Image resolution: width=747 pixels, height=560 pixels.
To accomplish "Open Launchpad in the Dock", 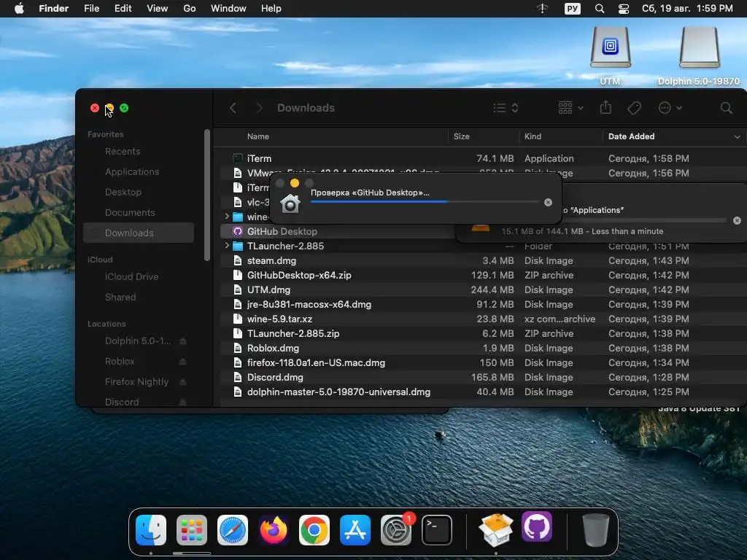I will [192, 530].
